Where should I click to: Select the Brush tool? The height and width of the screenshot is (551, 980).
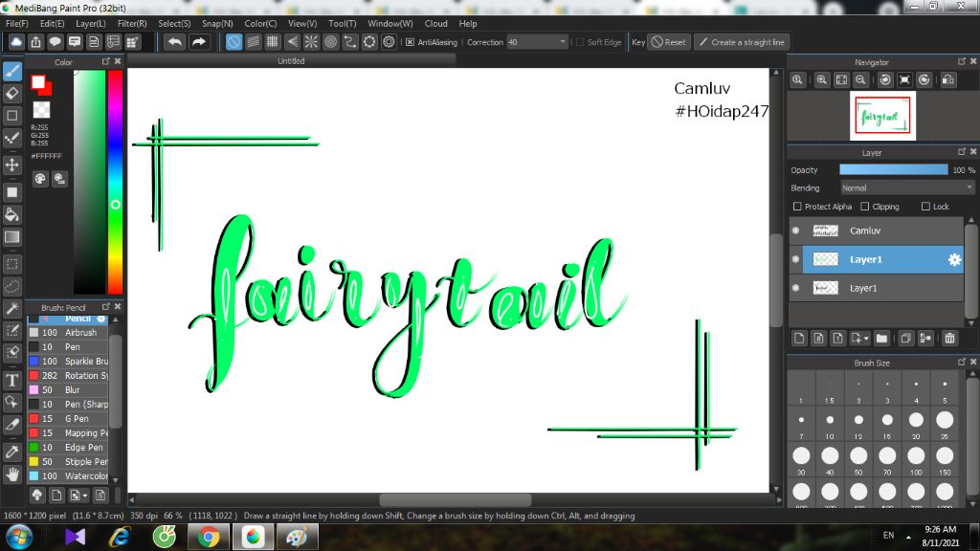point(11,71)
